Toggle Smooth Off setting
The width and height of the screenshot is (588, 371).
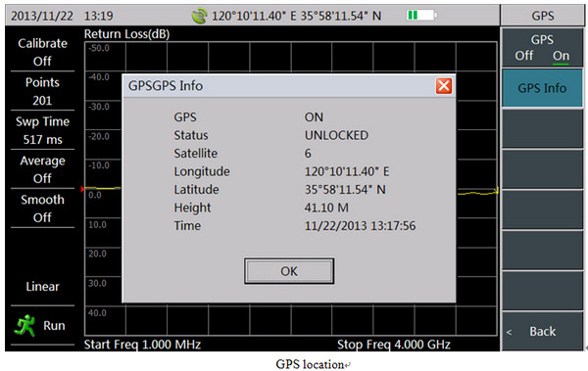(42, 209)
